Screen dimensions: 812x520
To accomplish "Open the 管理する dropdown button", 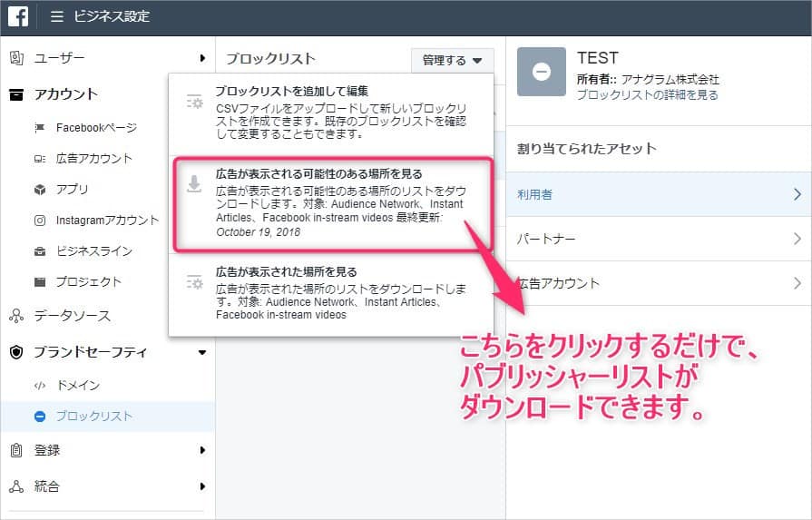I will [x=452, y=61].
